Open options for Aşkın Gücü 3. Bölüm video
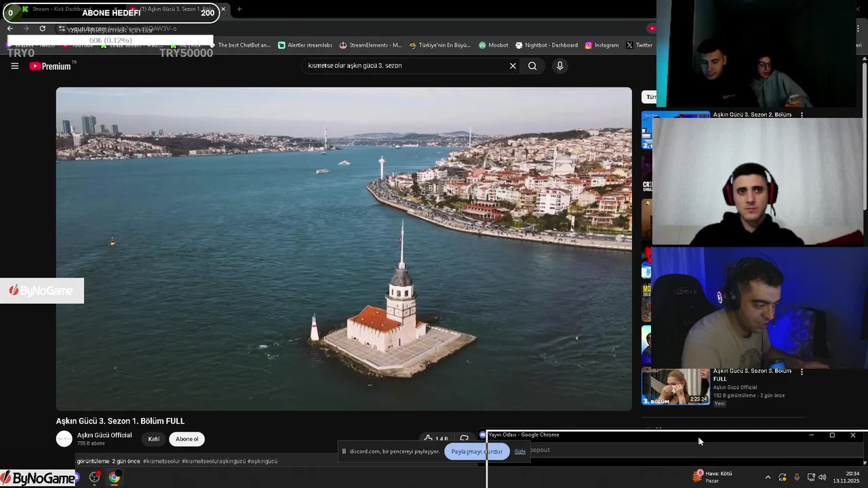868x488 pixels. pyautogui.click(x=802, y=371)
